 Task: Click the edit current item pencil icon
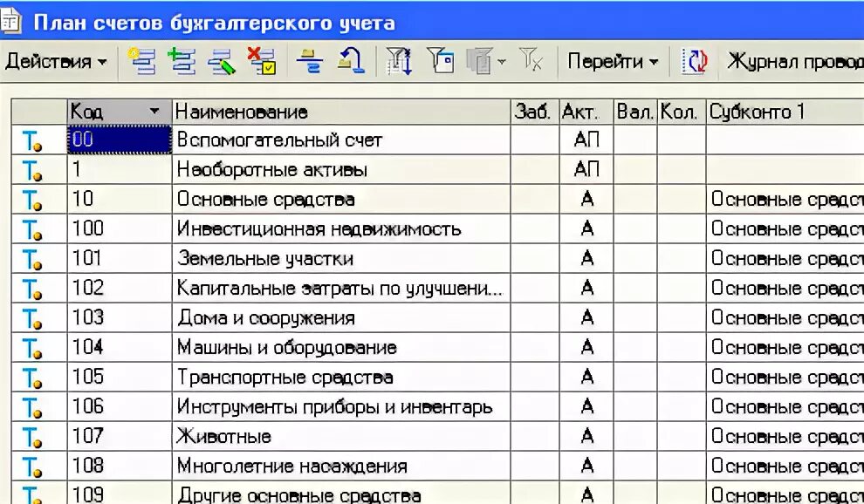[222, 60]
